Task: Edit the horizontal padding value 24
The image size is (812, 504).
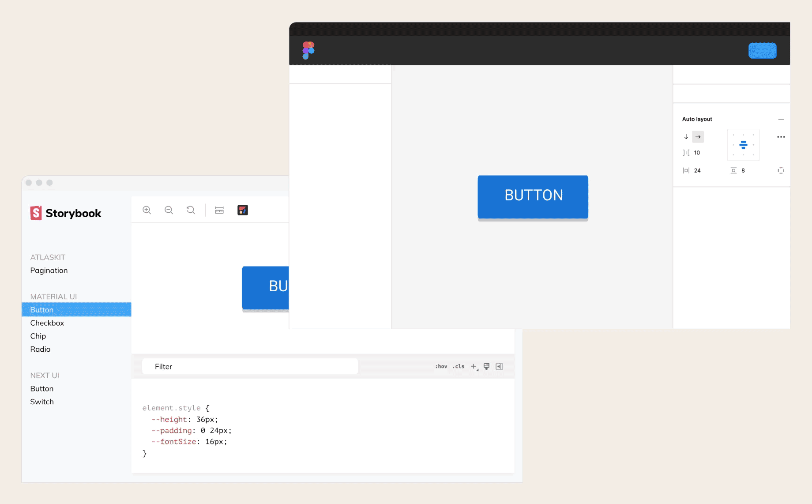Action: click(x=697, y=170)
